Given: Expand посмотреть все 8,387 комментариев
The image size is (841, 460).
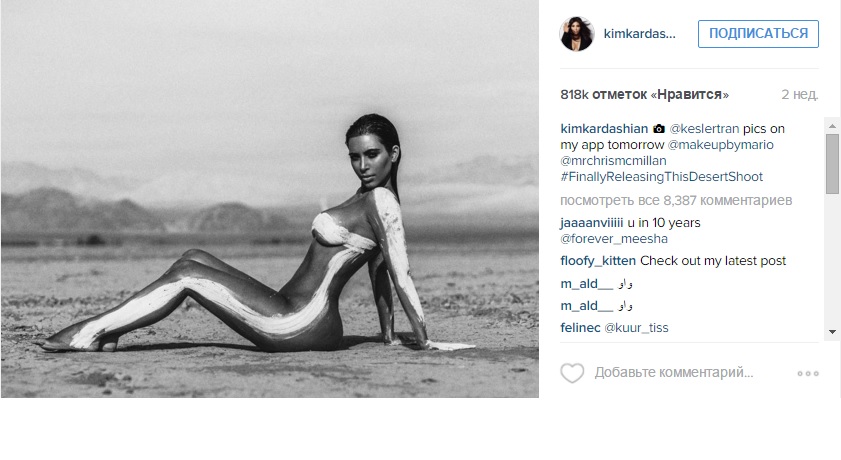Looking at the screenshot, I should (x=676, y=201).
